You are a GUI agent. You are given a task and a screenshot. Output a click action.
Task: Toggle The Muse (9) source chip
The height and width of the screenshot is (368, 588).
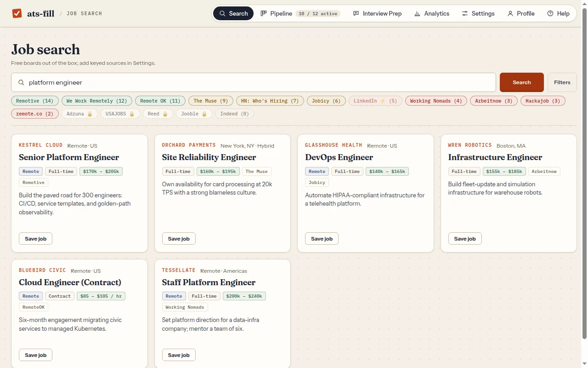coord(211,101)
